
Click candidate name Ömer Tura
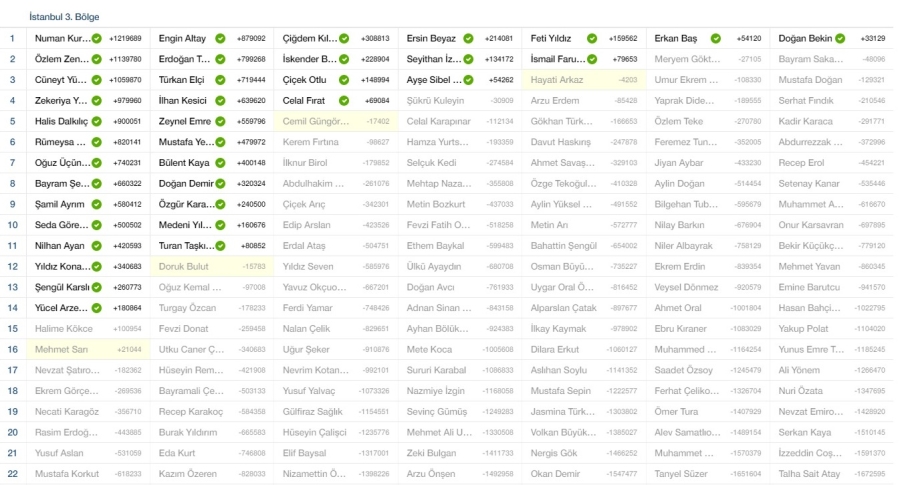(676, 411)
